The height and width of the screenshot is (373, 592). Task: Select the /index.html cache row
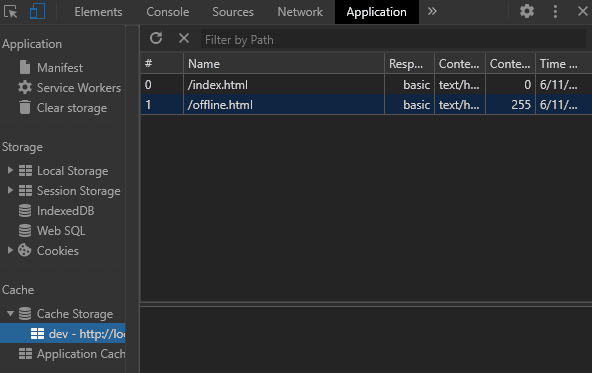click(x=366, y=85)
